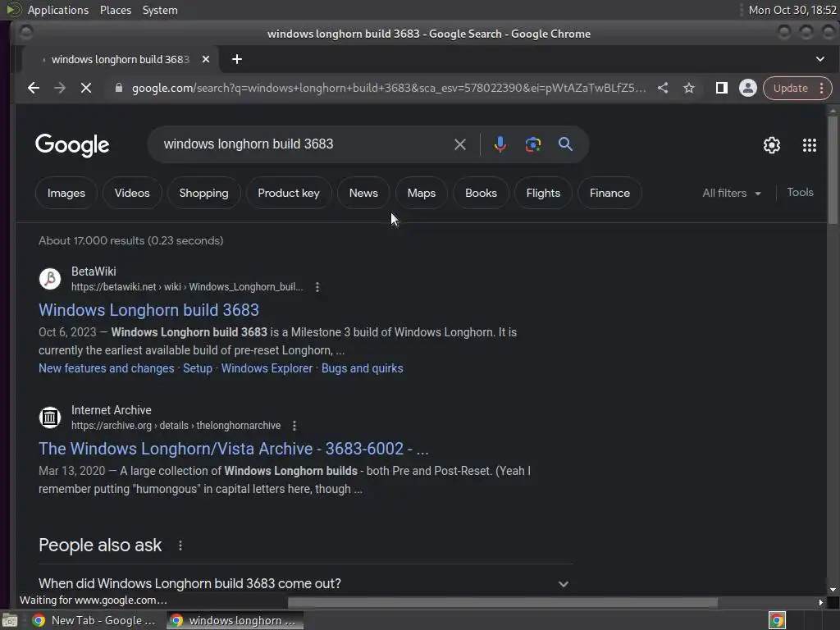This screenshot has height=630, width=840.
Task: Select the Books filter chip
Action: (x=481, y=193)
